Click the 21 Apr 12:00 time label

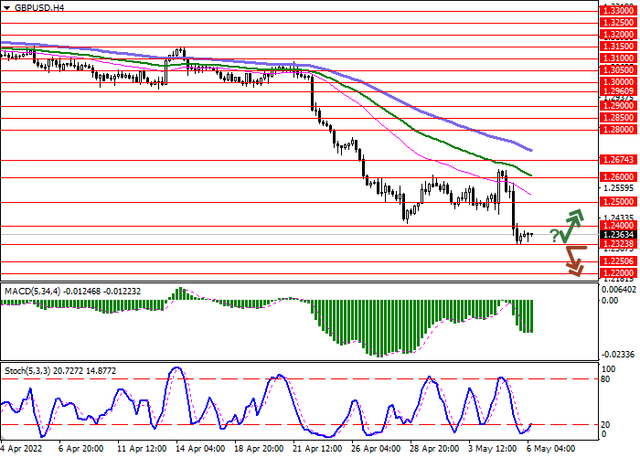pos(318,448)
